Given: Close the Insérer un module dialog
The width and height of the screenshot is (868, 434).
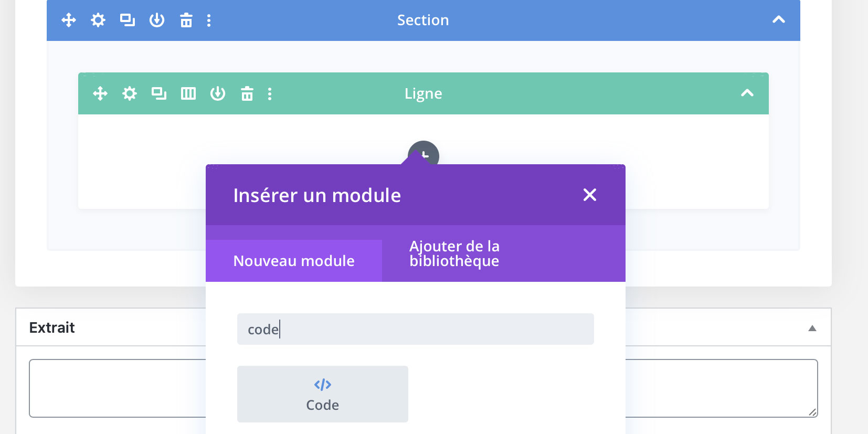Looking at the screenshot, I should point(590,195).
